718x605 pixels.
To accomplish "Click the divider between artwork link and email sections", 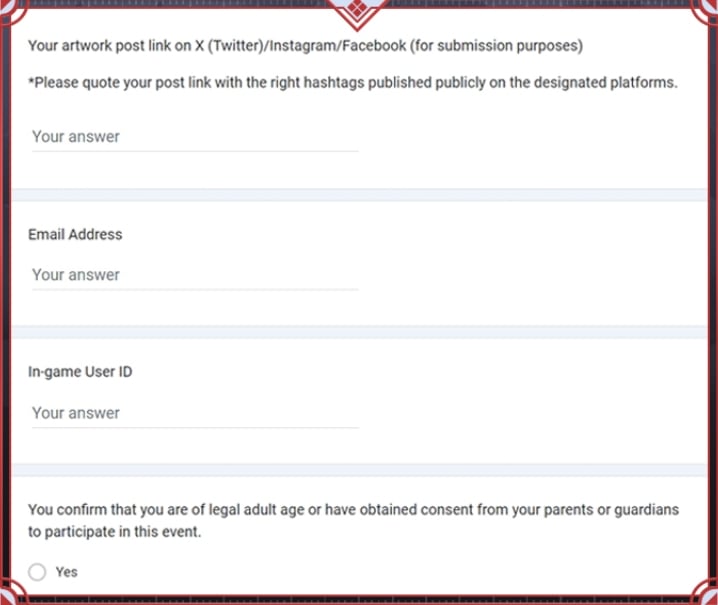I will pyautogui.click(x=359, y=194).
